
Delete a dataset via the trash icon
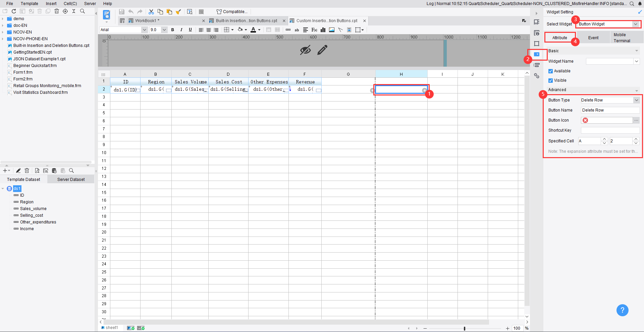tap(27, 171)
